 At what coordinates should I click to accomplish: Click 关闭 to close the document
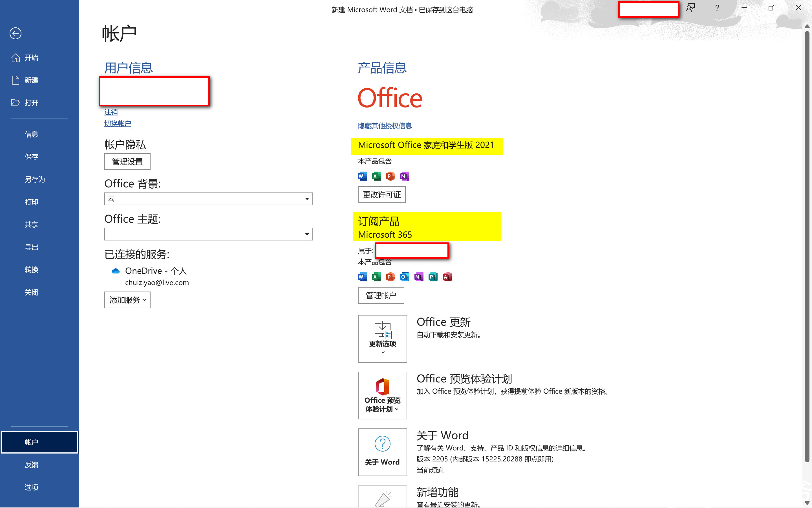pos(32,292)
